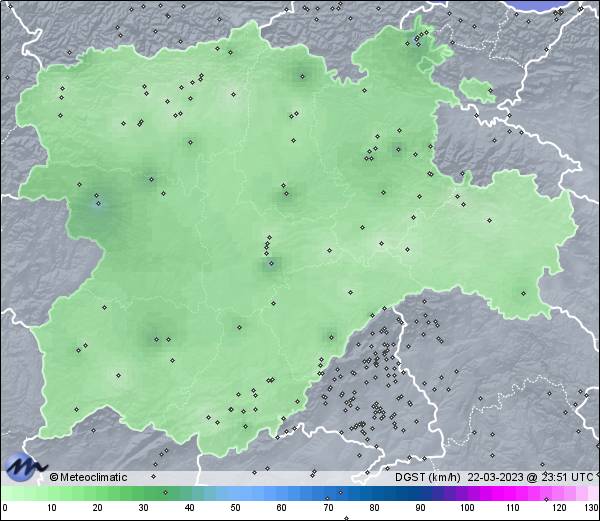600x521 pixels.
Task: Click the scale value 90
Action: pos(420,508)
